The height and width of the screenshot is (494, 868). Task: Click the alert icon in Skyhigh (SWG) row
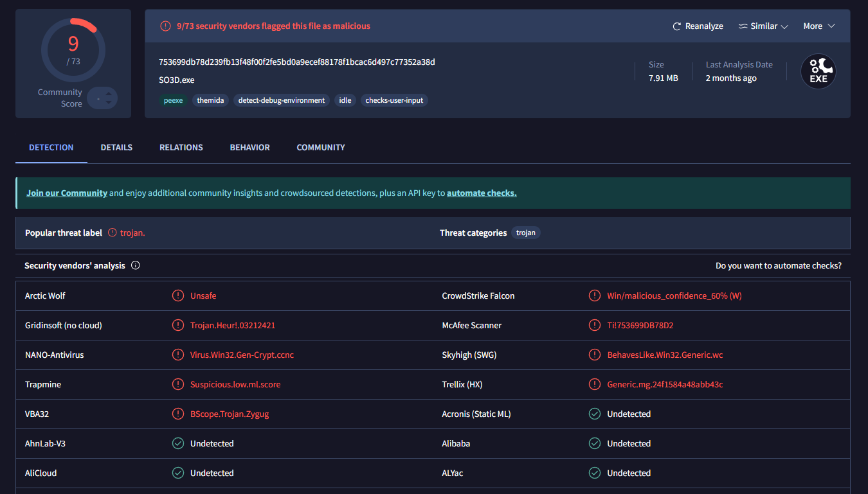coord(595,355)
